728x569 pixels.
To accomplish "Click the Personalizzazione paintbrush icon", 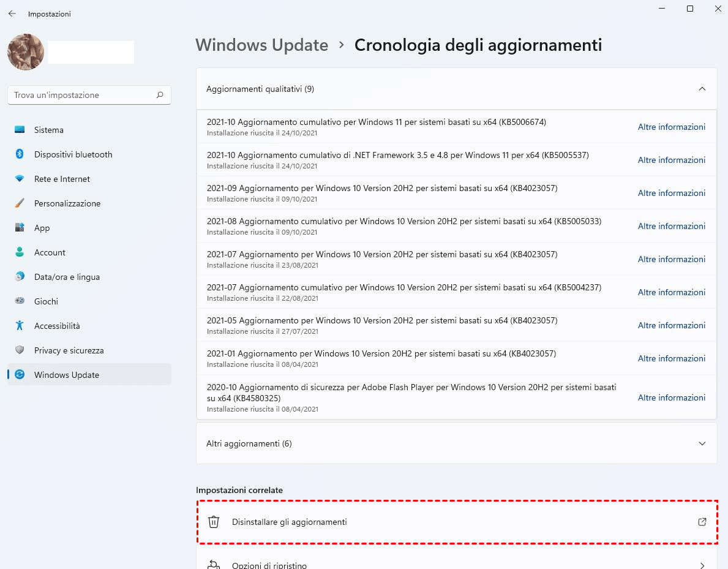I will coord(20,203).
